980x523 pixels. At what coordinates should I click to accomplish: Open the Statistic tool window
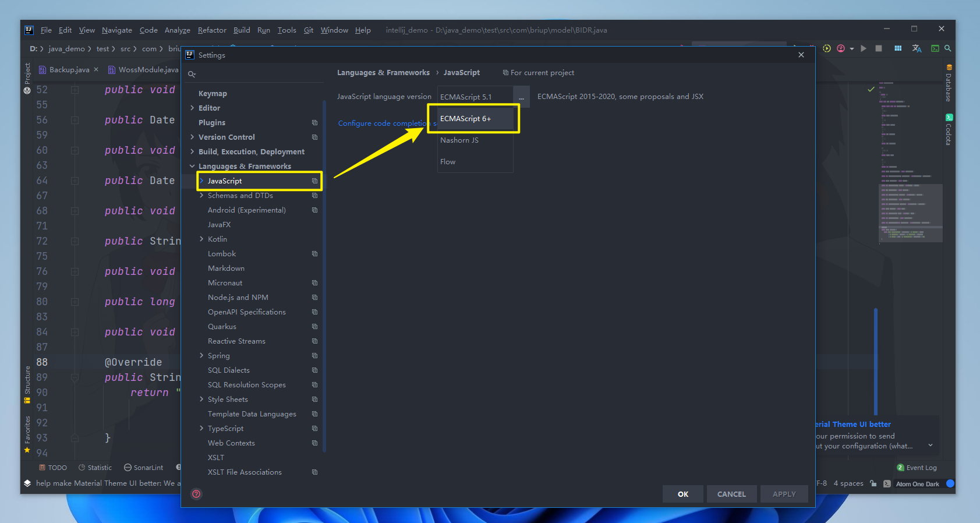click(95, 468)
